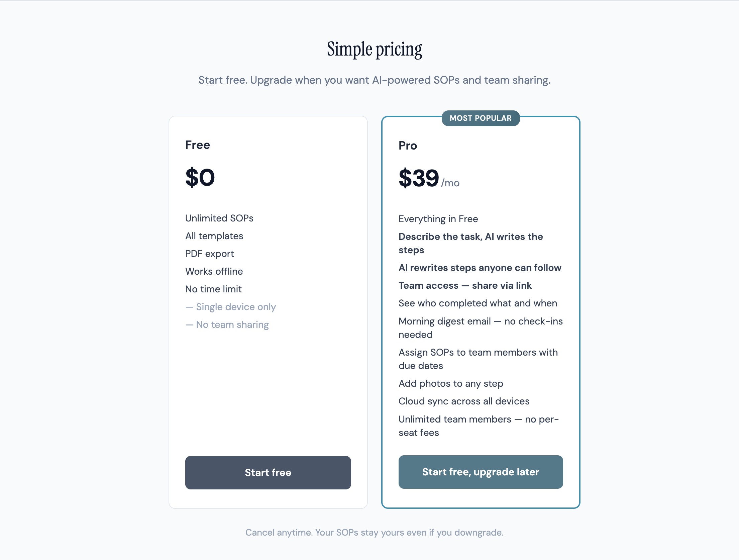Screen dimensions: 739x560
Task: Click the "Free" plan title
Action: (x=198, y=145)
